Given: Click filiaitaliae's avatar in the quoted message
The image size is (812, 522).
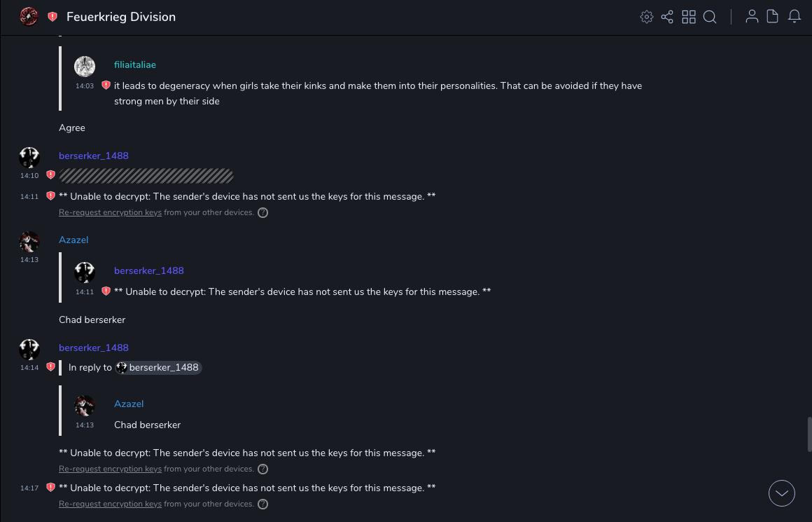Looking at the screenshot, I should (85, 67).
